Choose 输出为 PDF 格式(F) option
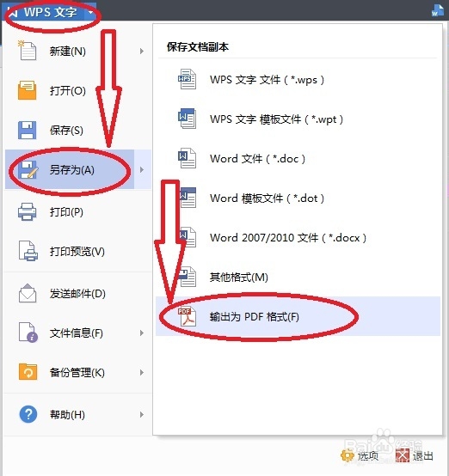This screenshot has height=476, width=449. point(298,316)
